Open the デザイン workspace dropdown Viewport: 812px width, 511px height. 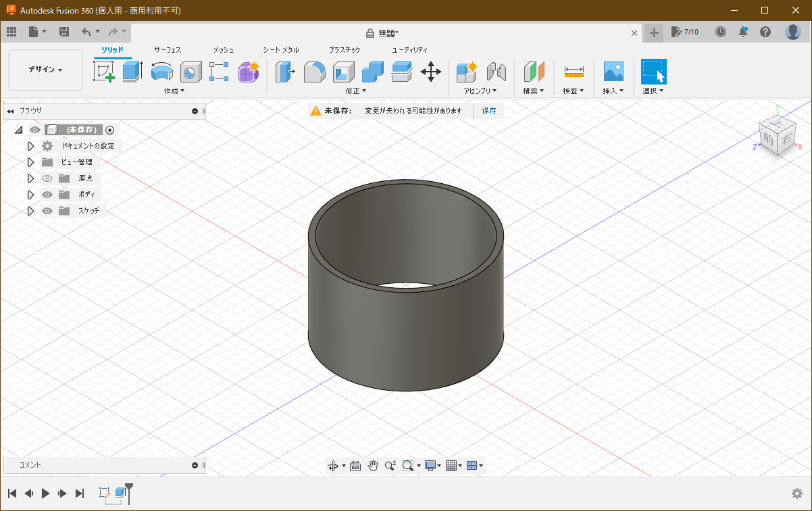pos(45,70)
